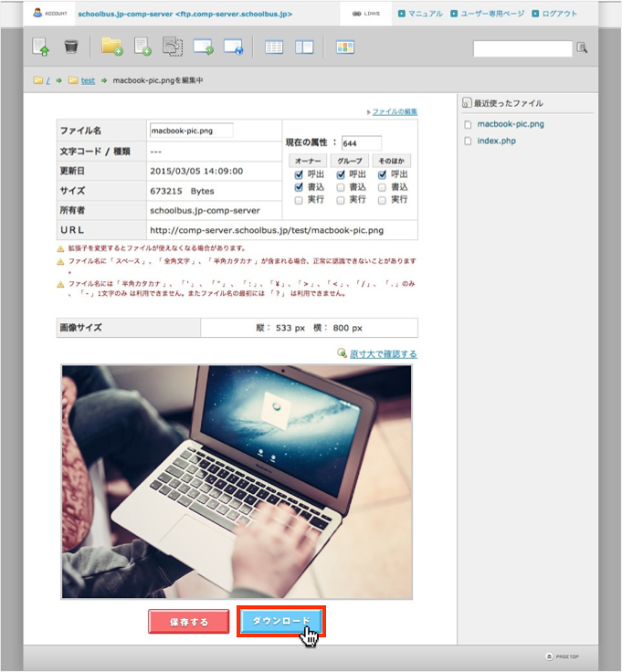Click the 保存する save button
This screenshot has height=672, width=622.
coord(189,622)
